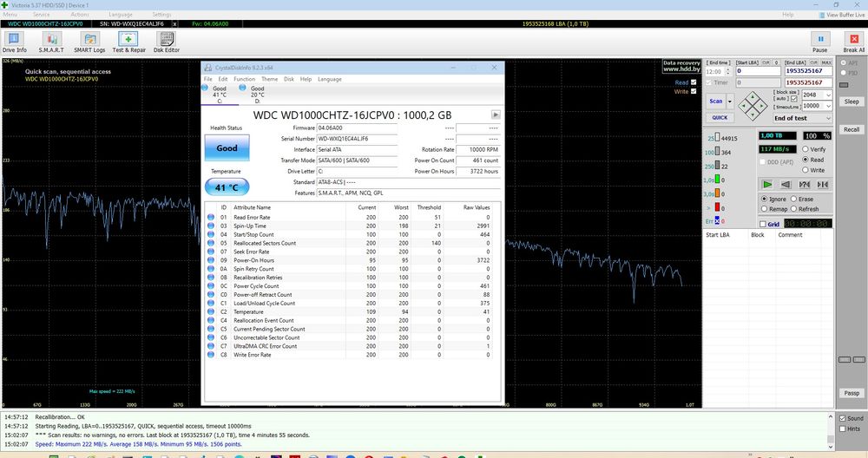This screenshot has width=868, height=458.
Task: Select the Remap error action
Action: 764,209
